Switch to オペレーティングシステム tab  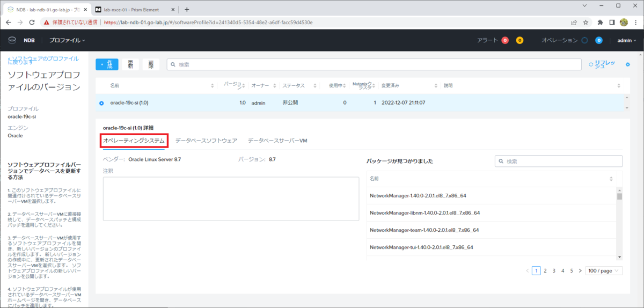[134, 141]
